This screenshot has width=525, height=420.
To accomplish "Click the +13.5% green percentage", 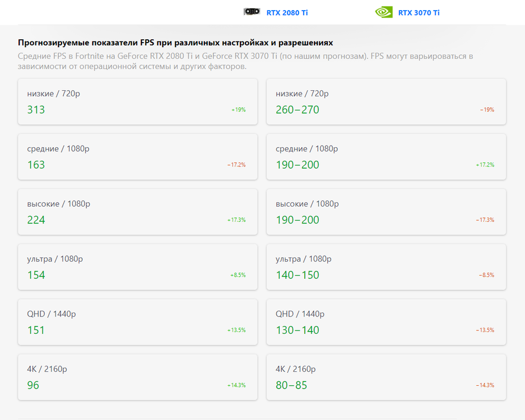I will coord(236,330).
